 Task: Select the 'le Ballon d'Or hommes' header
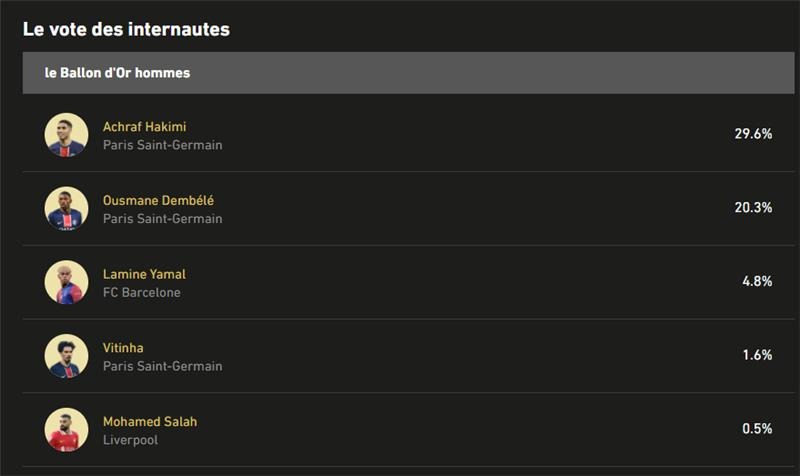click(x=118, y=73)
